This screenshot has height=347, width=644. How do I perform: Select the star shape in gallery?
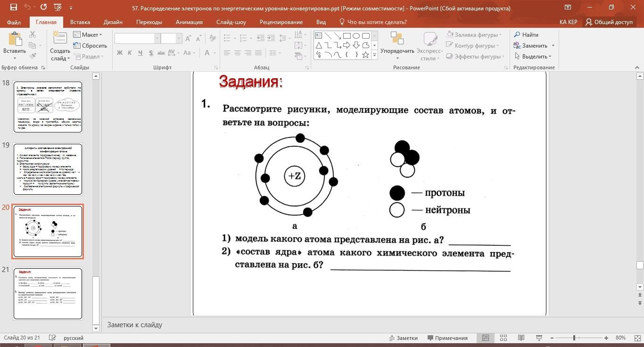[365, 55]
